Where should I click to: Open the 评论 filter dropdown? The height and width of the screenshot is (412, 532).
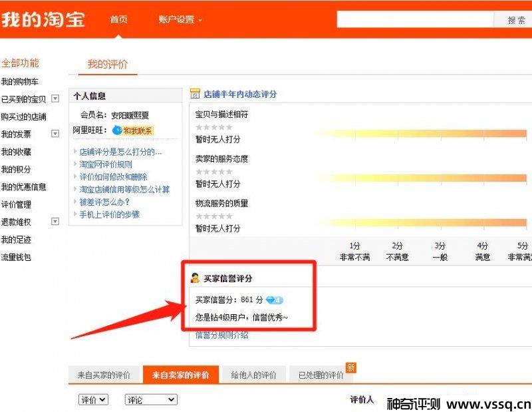point(151,400)
